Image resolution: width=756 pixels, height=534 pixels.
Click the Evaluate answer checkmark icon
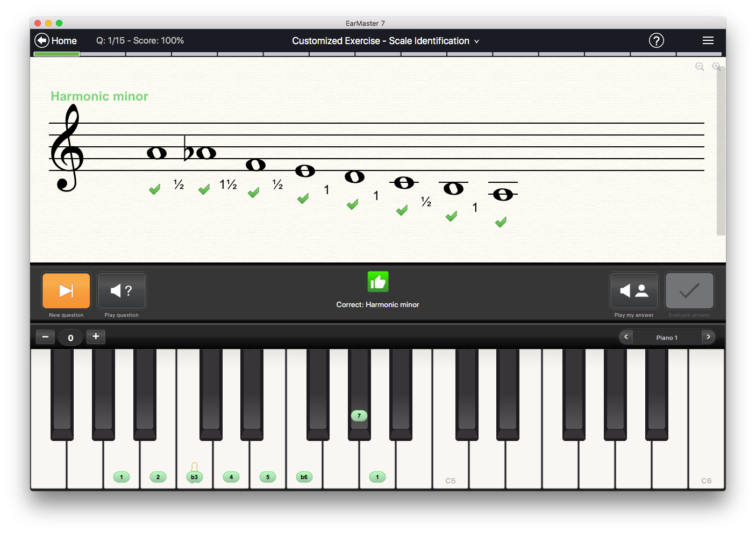click(689, 290)
